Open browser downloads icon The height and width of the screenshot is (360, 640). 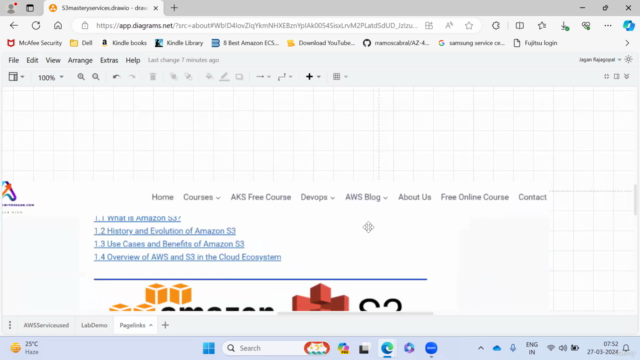(x=564, y=26)
